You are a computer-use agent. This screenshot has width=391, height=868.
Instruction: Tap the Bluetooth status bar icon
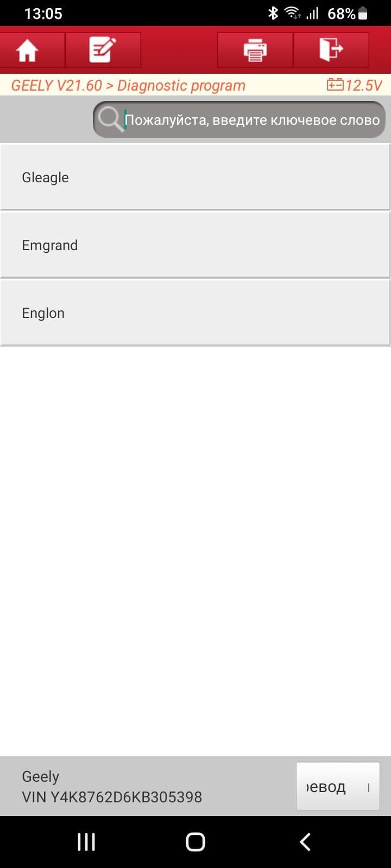click(x=273, y=13)
